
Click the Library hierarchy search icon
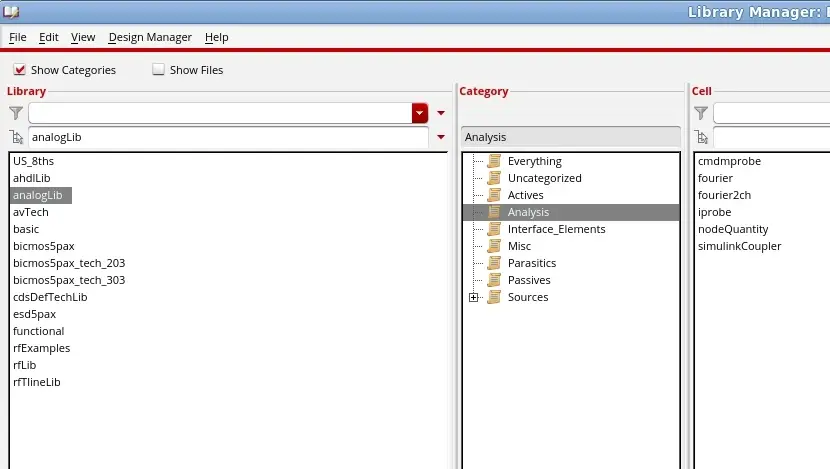click(16, 138)
